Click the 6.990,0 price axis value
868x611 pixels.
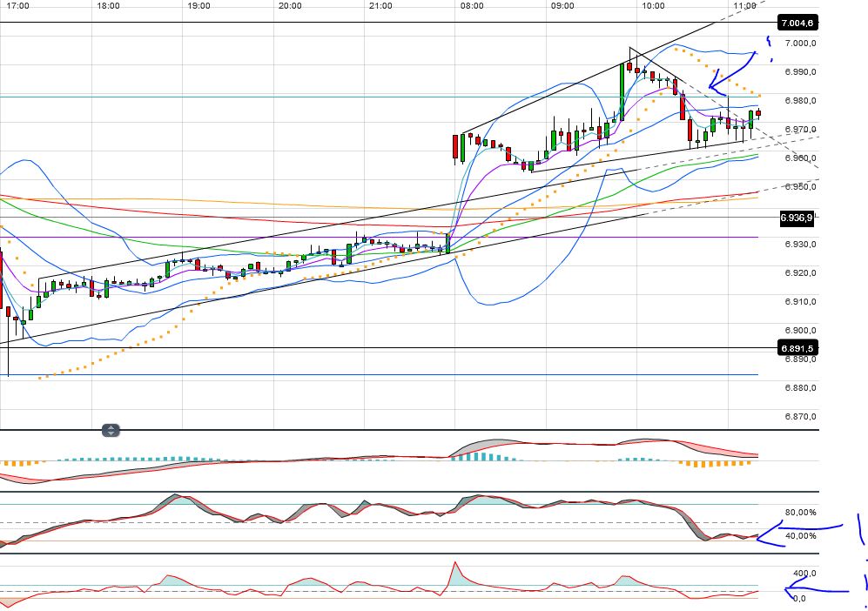click(800, 72)
